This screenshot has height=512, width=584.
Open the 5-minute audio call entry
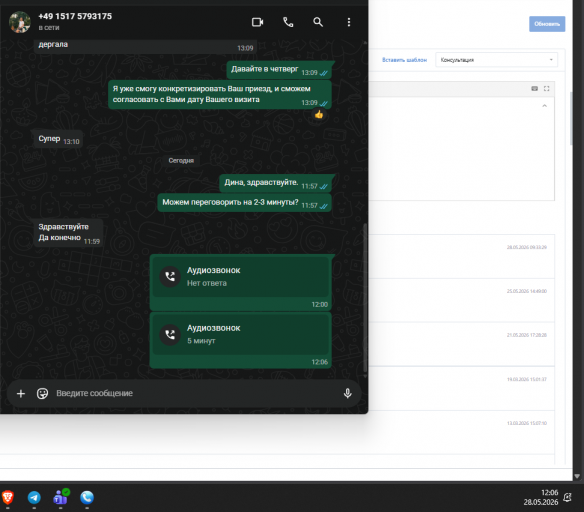[241, 340]
